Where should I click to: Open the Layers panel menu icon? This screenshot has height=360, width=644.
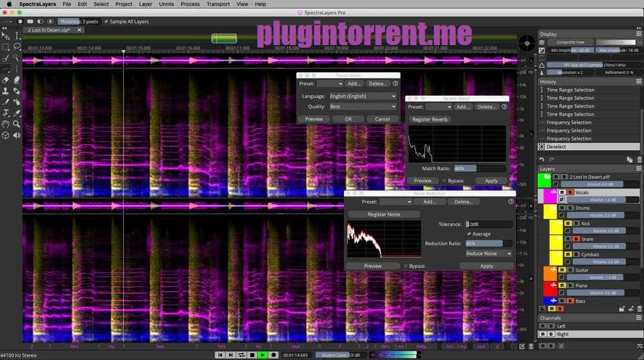639,169
